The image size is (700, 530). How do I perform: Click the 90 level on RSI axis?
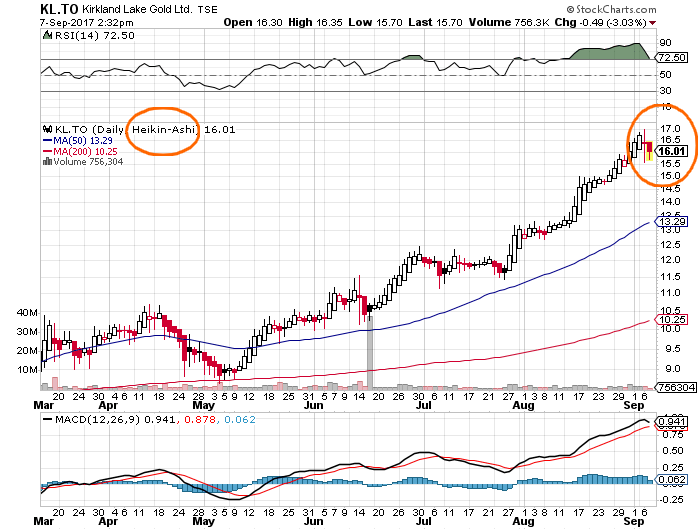(665, 43)
